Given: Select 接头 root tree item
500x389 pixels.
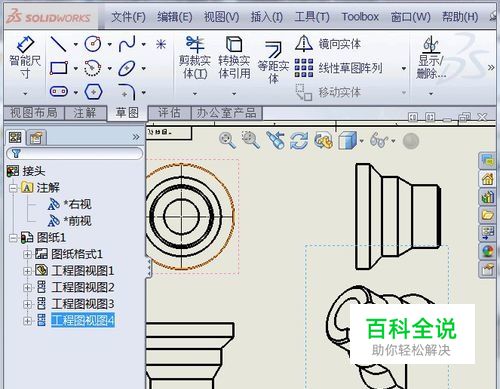Looking at the screenshot, I should 33,171.
